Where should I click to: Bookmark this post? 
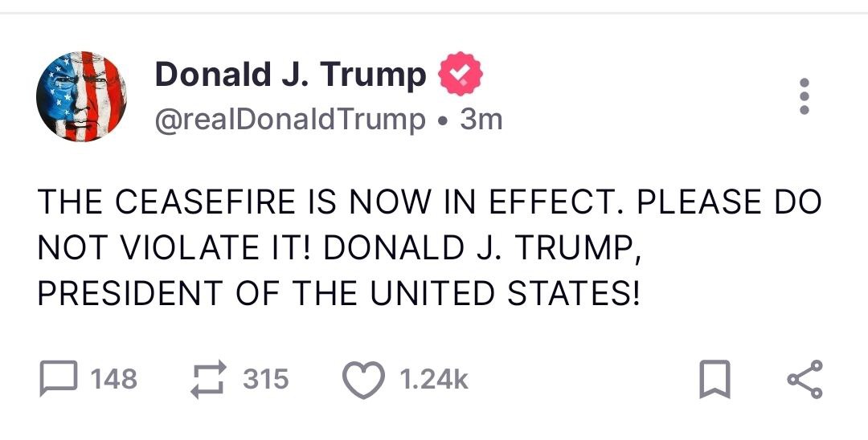[713, 380]
